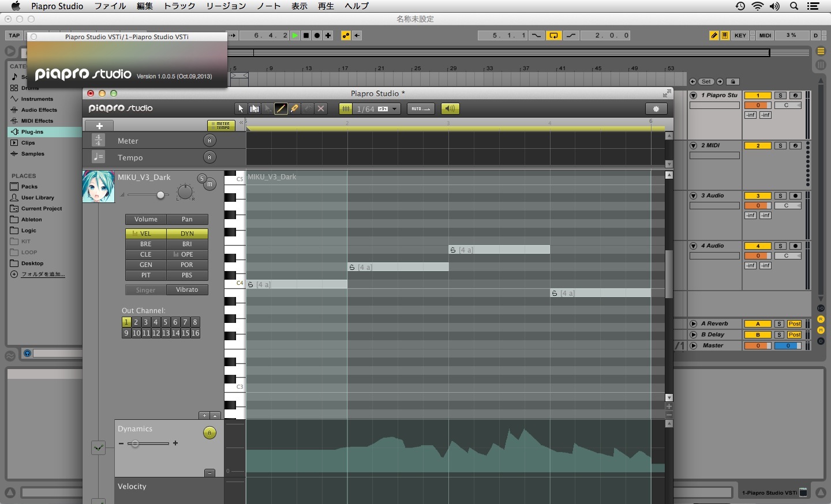Toggle Ableton automation arm button
This screenshot has width=831, height=504.
tap(346, 35)
